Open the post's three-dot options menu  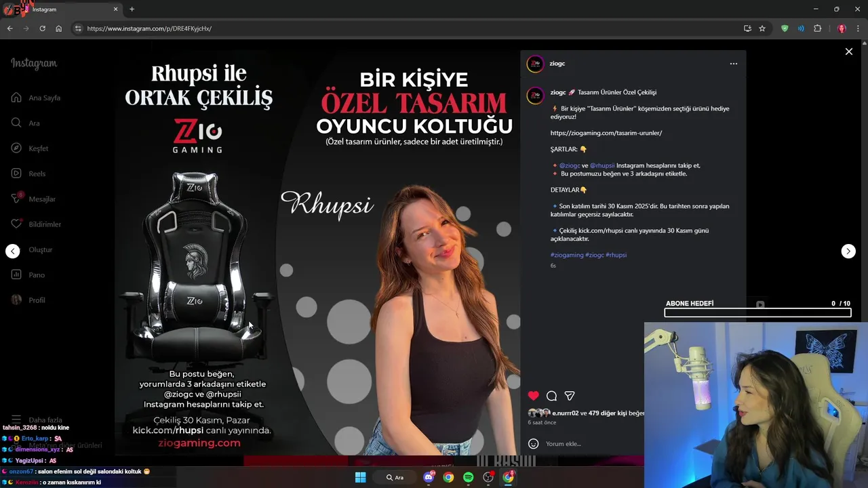[733, 64]
